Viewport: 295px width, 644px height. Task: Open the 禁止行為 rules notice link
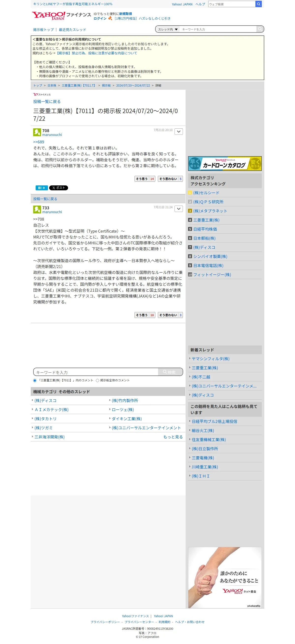pyautogui.click(x=96, y=53)
